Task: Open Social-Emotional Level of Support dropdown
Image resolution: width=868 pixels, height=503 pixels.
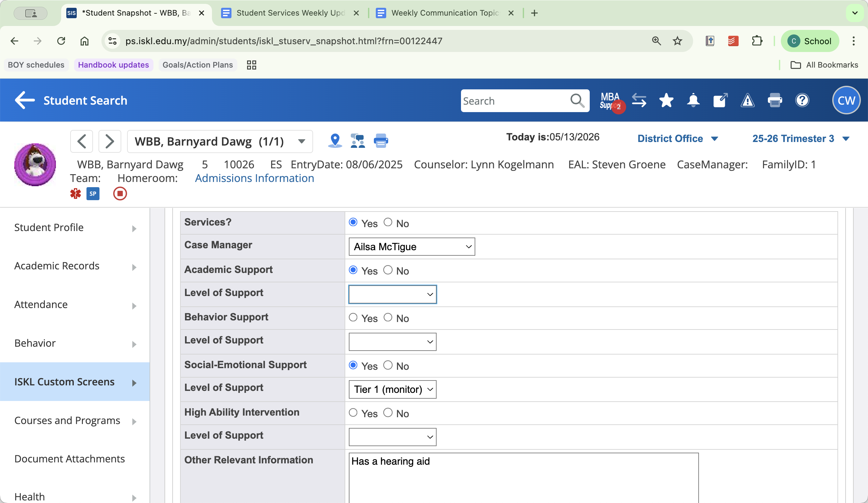Action: [x=392, y=389]
